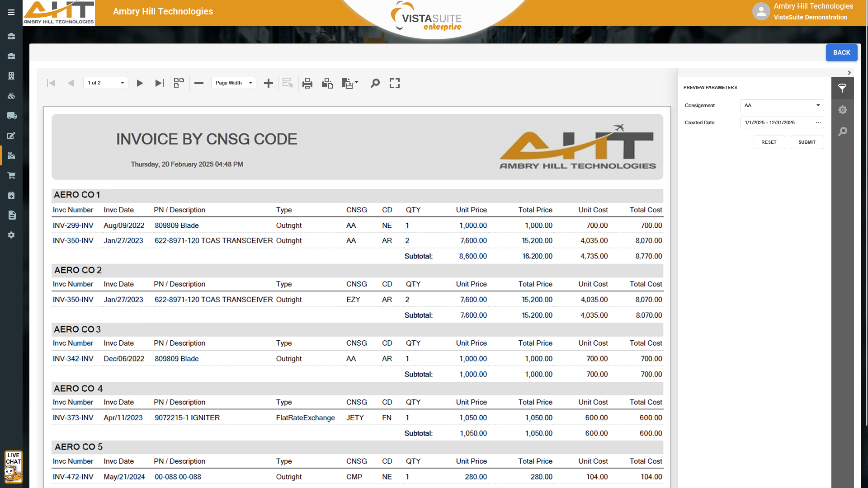868x488 pixels.
Task: Open the LIVE CHAT widget
Action: point(13,467)
